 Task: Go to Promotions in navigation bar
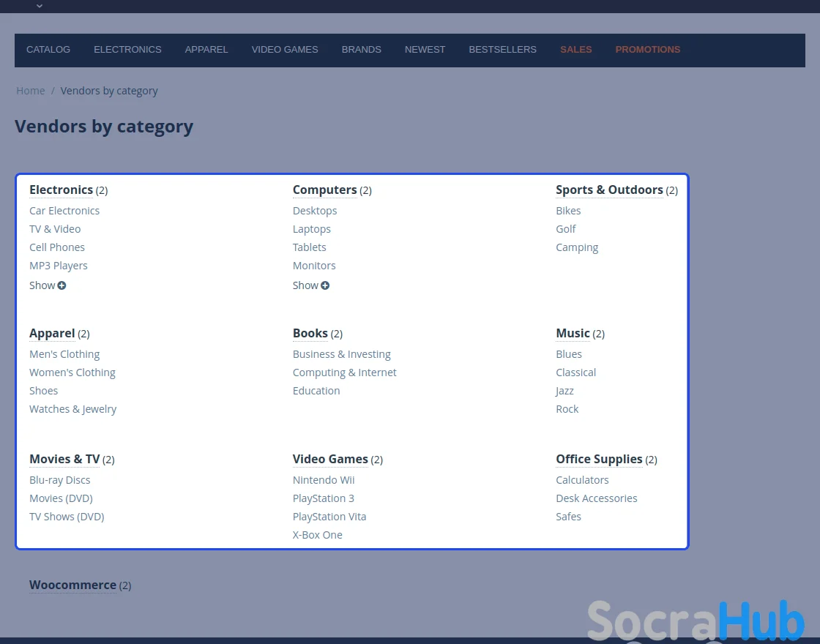(x=647, y=50)
